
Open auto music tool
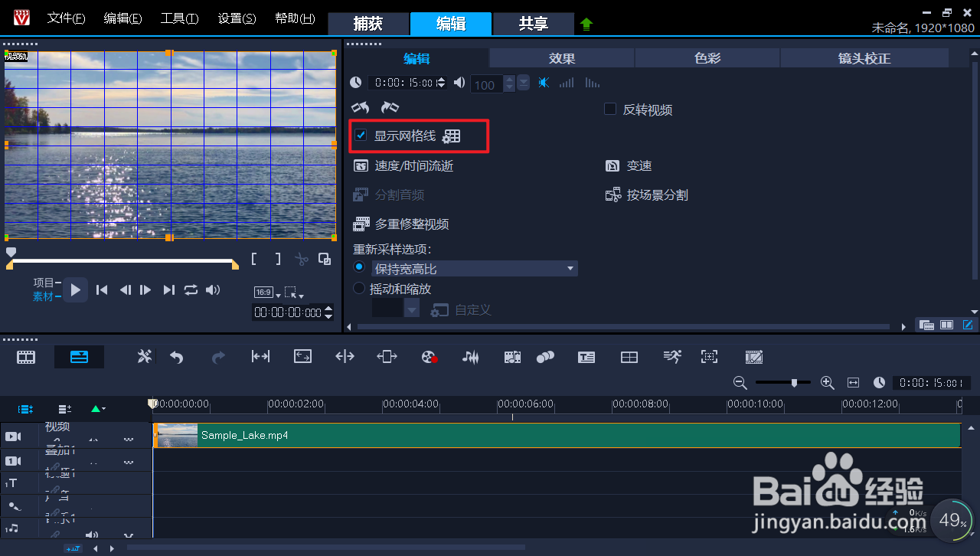[512, 357]
